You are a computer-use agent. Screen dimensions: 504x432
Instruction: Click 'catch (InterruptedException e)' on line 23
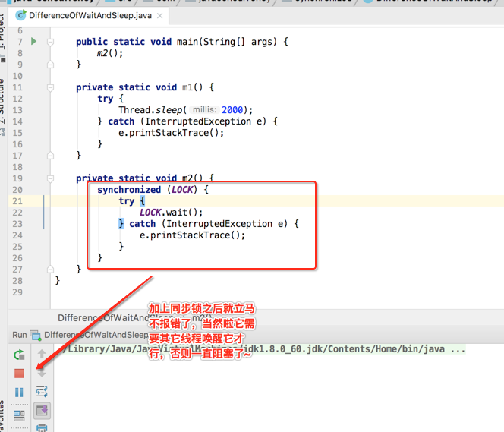point(208,224)
